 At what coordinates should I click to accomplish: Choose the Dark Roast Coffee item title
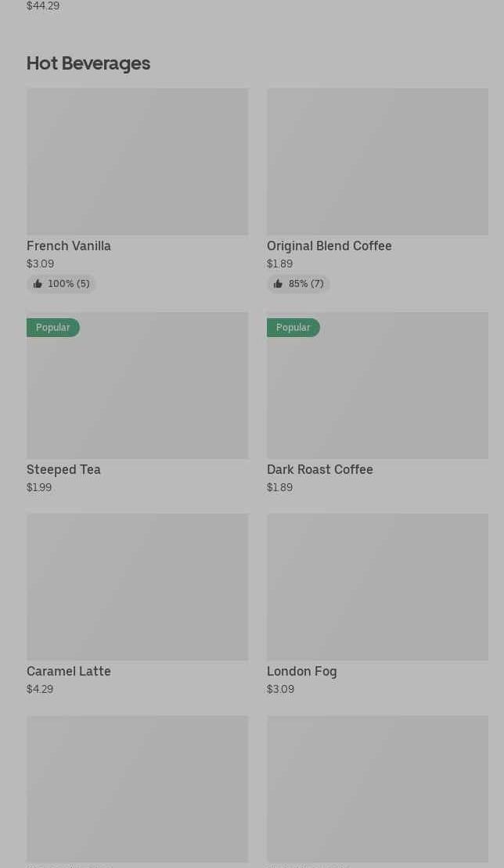pos(319,469)
